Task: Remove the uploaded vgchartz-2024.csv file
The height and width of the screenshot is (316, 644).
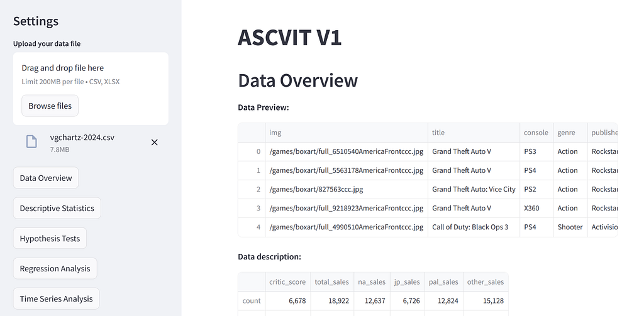Action: (155, 143)
